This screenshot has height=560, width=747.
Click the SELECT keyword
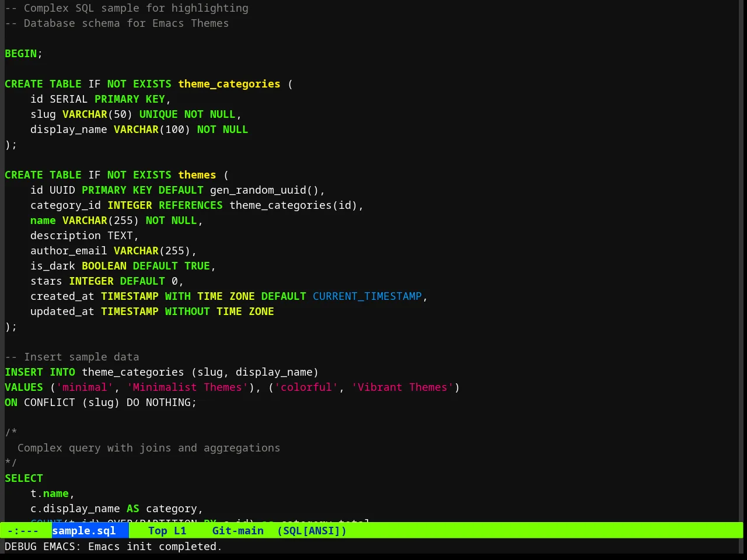tap(24, 478)
